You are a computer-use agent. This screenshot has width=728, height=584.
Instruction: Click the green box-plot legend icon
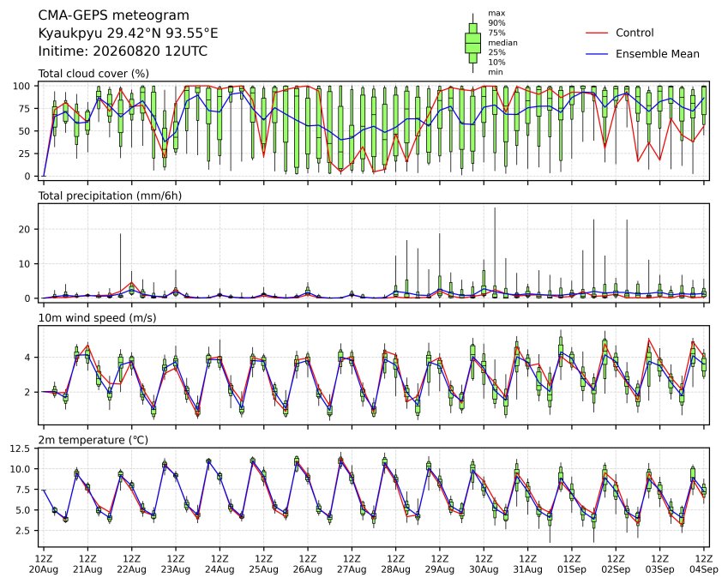pyautogui.click(x=472, y=43)
